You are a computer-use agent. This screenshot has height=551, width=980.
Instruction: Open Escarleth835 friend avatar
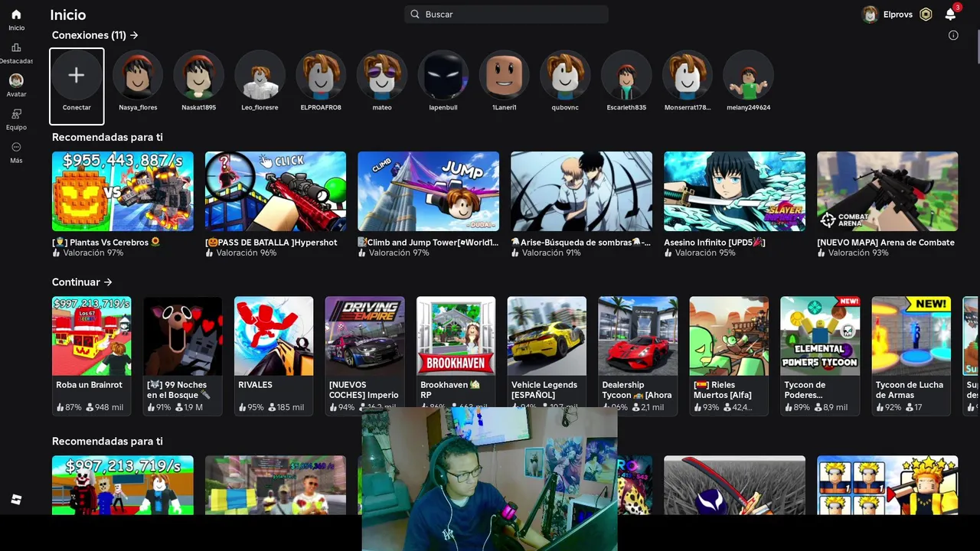[626, 75]
